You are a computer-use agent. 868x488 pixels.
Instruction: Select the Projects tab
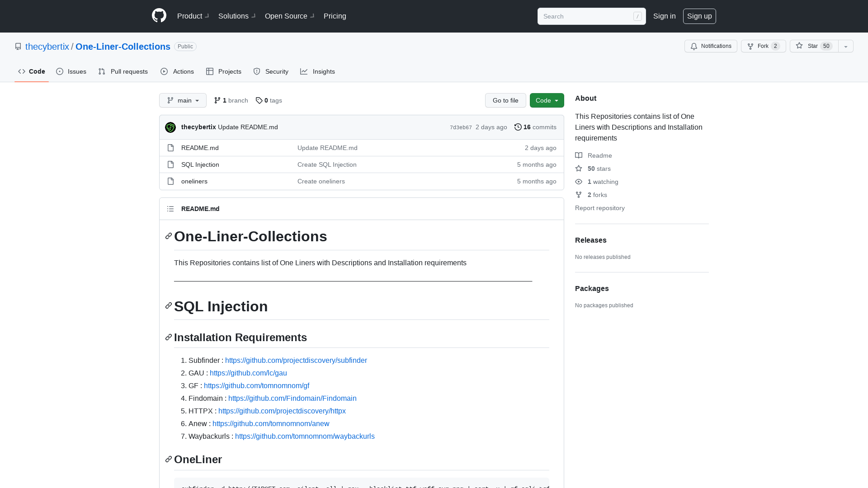tap(223, 71)
